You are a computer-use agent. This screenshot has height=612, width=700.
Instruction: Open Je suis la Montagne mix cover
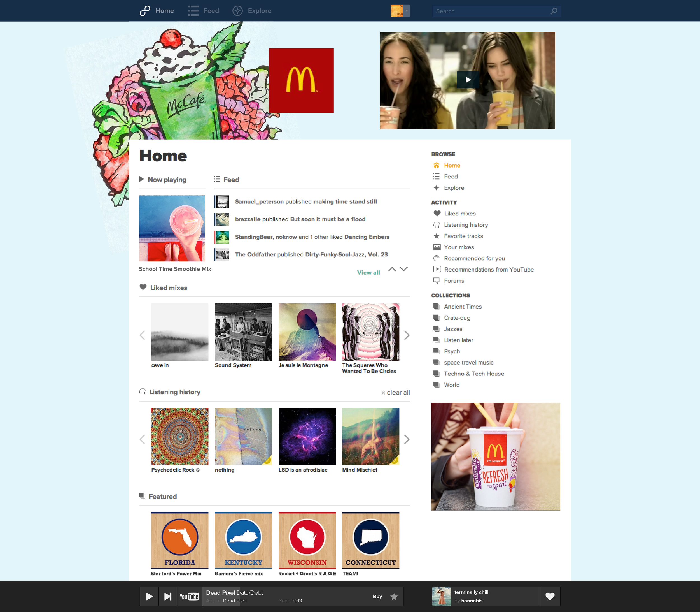click(x=307, y=332)
